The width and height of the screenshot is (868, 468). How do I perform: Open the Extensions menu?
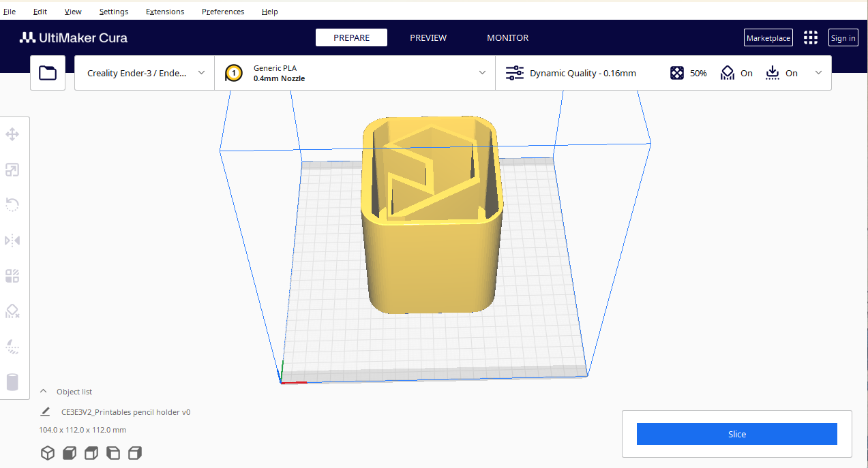click(165, 12)
